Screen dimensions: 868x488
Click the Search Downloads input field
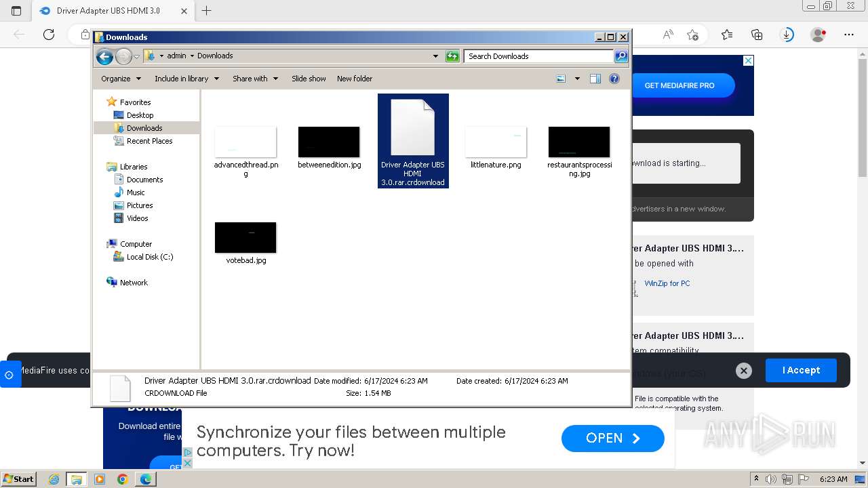(539, 56)
